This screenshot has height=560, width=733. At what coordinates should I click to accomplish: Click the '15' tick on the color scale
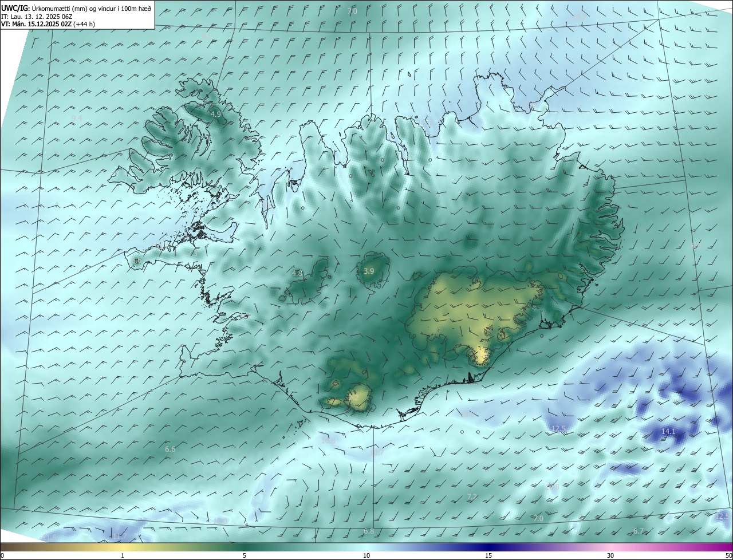(x=488, y=555)
